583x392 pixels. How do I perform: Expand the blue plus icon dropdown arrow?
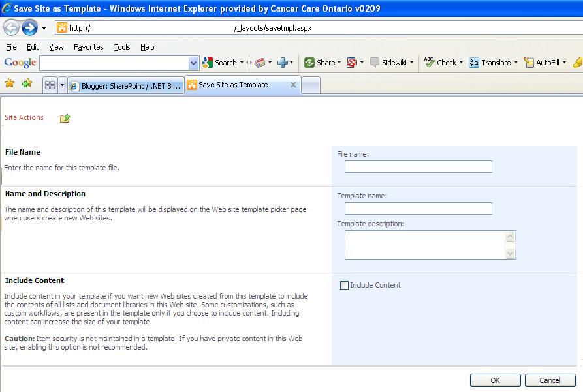pos(291,63)
